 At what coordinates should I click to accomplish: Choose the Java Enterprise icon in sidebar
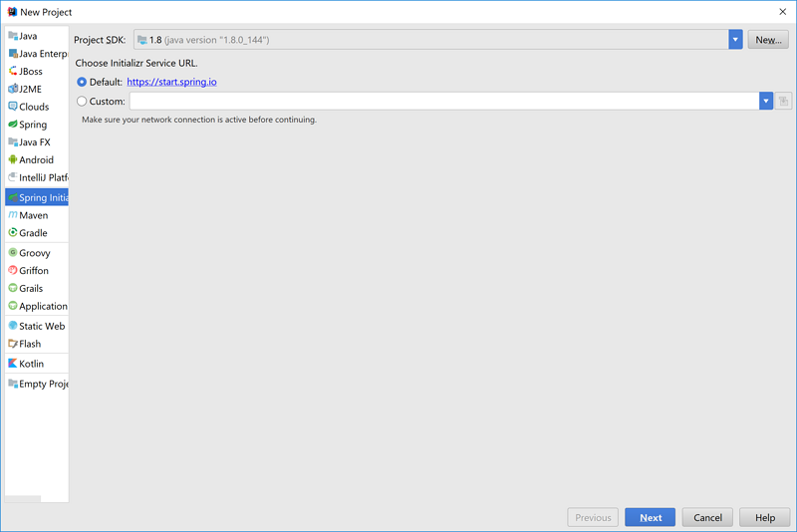(x=13, y=54)
